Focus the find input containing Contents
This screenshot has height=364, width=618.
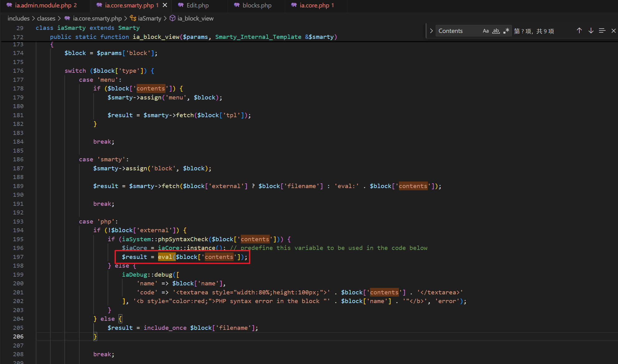[458, 31]
